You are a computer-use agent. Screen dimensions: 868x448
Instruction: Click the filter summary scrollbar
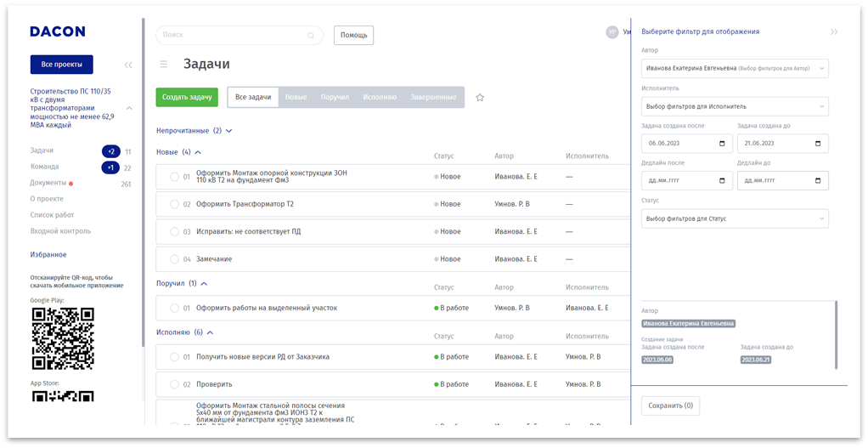coord(837,334)
